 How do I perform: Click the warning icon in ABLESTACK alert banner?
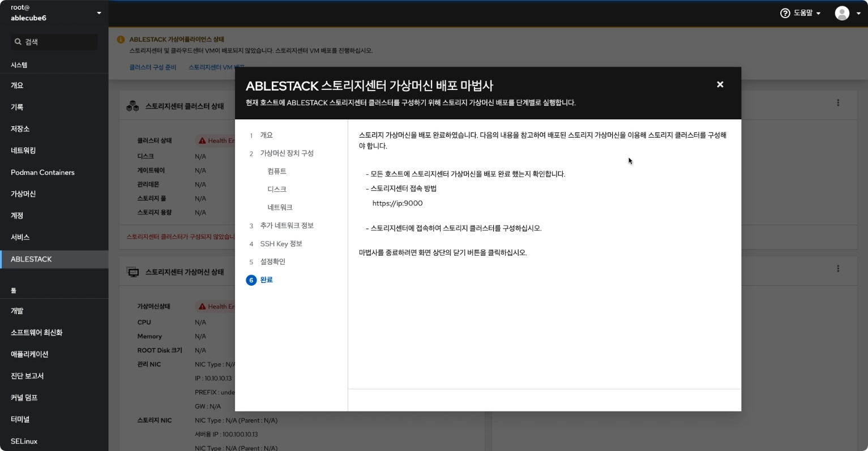[121, 40]
